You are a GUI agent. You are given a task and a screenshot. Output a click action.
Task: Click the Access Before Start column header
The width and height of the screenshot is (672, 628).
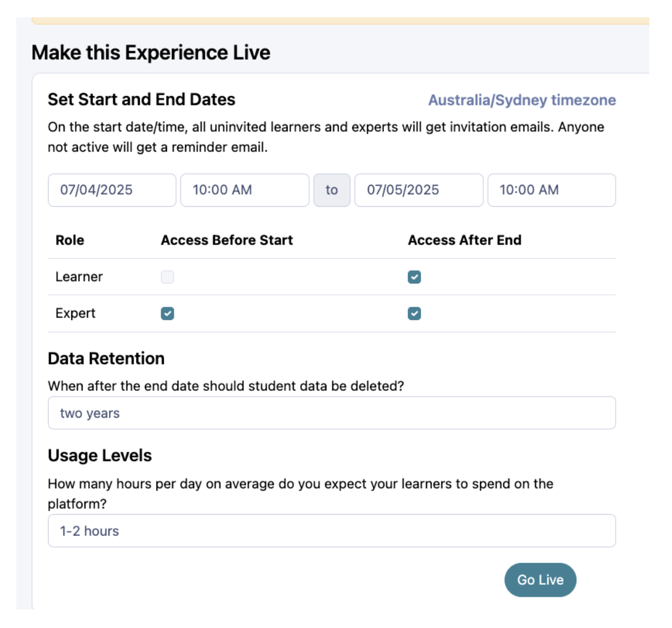tap(226, 240)
